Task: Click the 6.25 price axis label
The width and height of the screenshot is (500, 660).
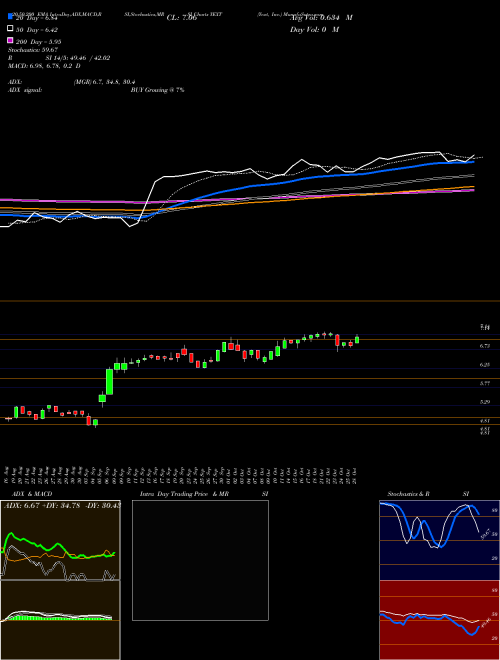Action: (485, 365)
